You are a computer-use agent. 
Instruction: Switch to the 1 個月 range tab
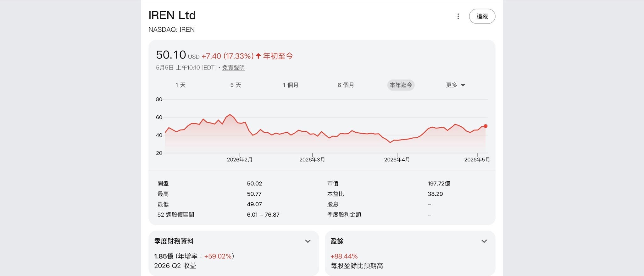pyautogui.click(x=291, y=85)
